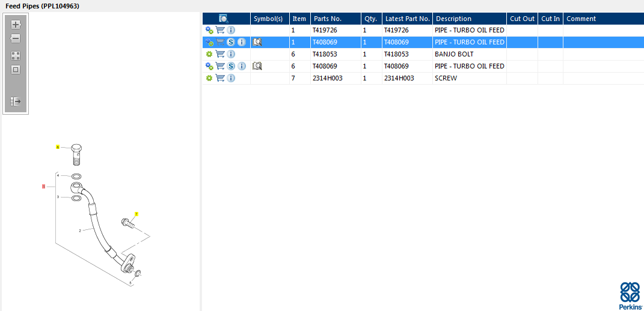Viewport: 644px width, 311px height.
Task: Click info icon in item 6 T408069 row
Action: coord(242,66)
